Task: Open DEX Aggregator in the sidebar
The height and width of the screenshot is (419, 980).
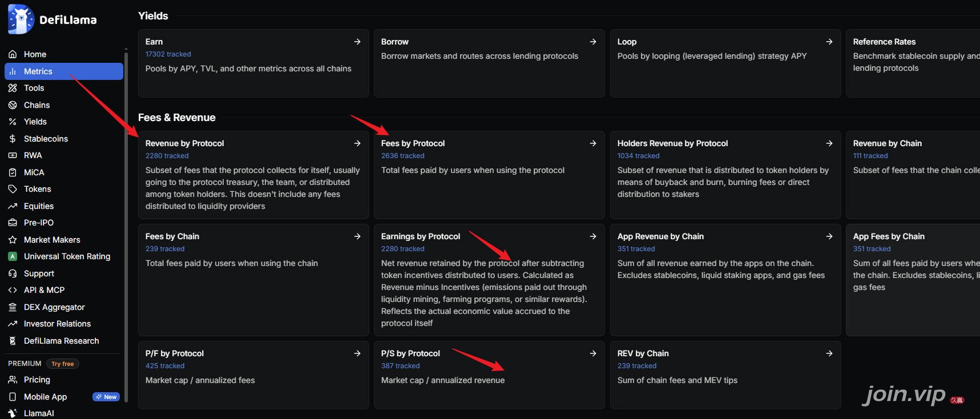Action: (x=64, y=307)
